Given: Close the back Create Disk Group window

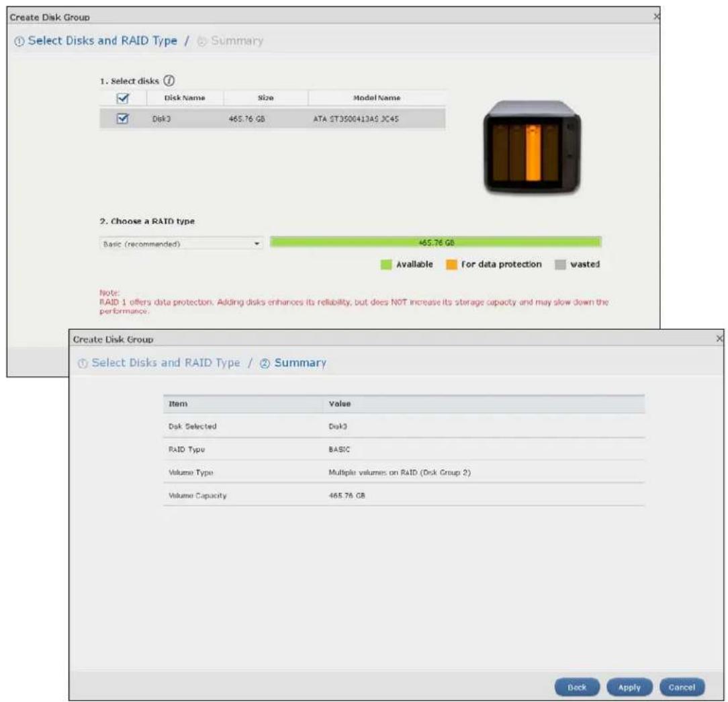Looking at the screenshot, I should (x=656, y=17).
